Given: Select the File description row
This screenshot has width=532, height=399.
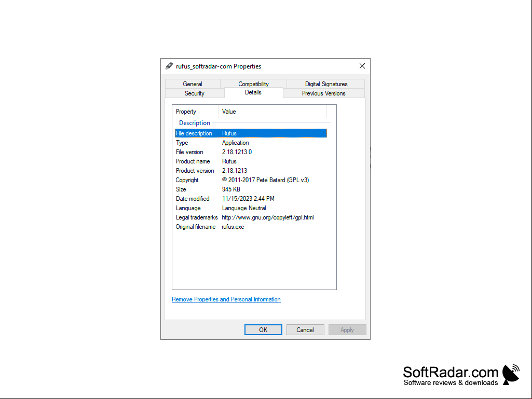Looking at the screenshot, I should point(251,133).
